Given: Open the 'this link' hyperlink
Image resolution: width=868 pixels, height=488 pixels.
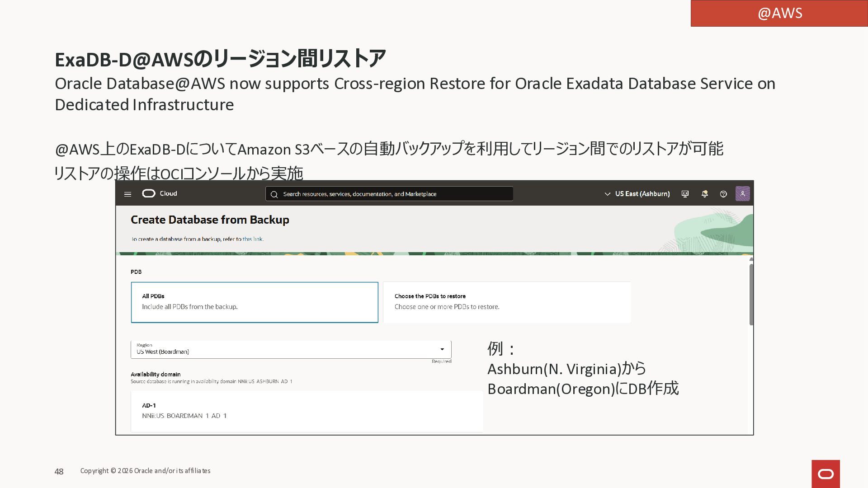Looking at the screenshot, I should (252, 239).
